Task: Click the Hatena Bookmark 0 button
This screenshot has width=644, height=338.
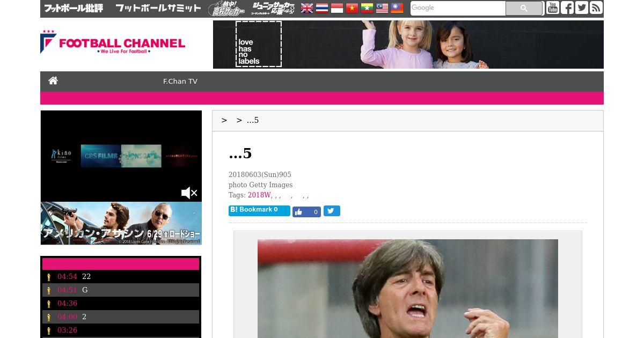Action: 259,210
